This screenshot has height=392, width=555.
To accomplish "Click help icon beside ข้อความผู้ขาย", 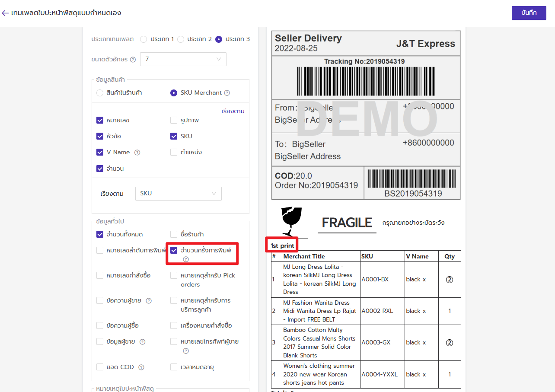I will coord(149,301).
